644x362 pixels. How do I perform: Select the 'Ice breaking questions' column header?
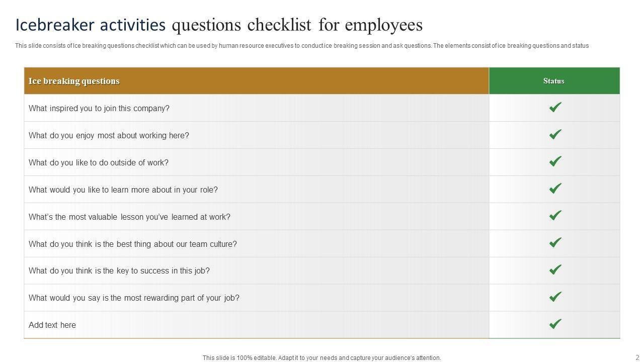[74, 81]
